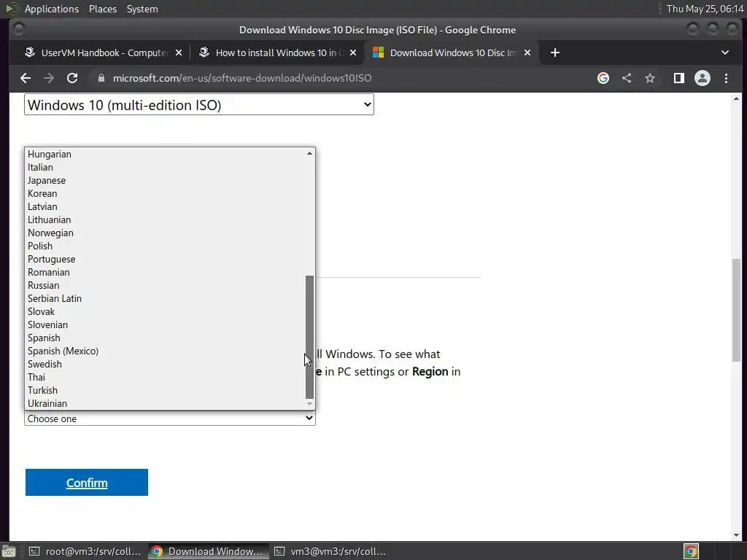
Task: Expand the tab search chevron
Action: pyautogui.click(x=725, y=52)
